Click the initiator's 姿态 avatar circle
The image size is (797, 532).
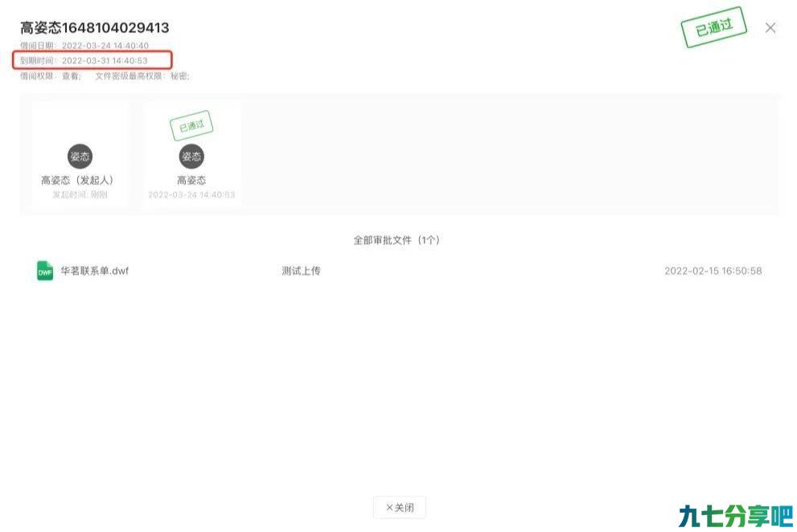pyautogui.click(x=80, y=157)
